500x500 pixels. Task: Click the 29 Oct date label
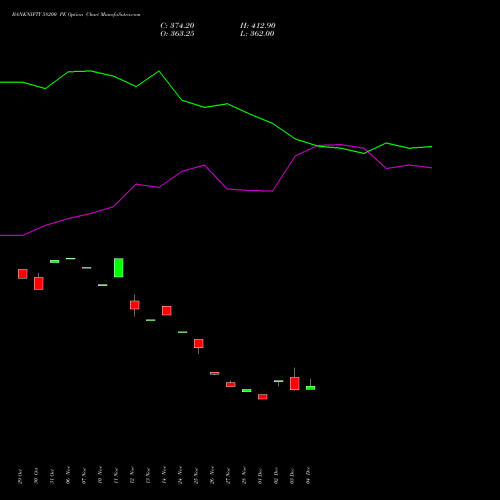click(20, 476)
